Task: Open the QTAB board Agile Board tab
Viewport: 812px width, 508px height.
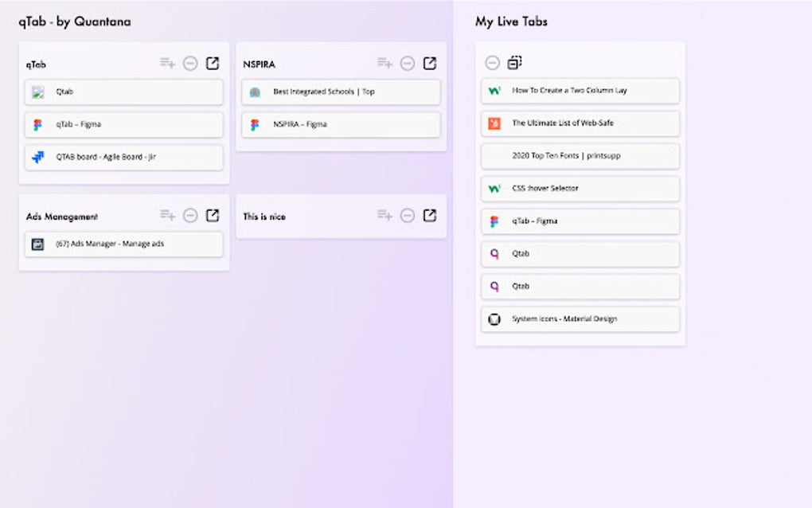Action: pos(124,157)
